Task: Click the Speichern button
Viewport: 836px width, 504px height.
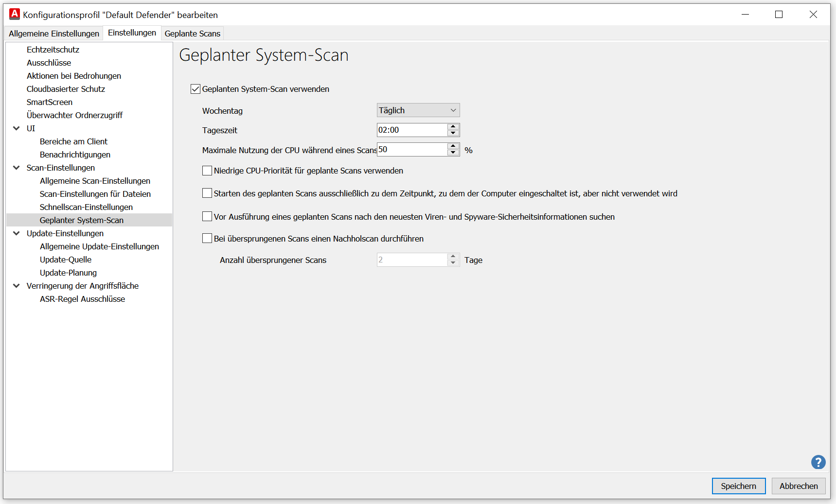Action: [738, 486]
